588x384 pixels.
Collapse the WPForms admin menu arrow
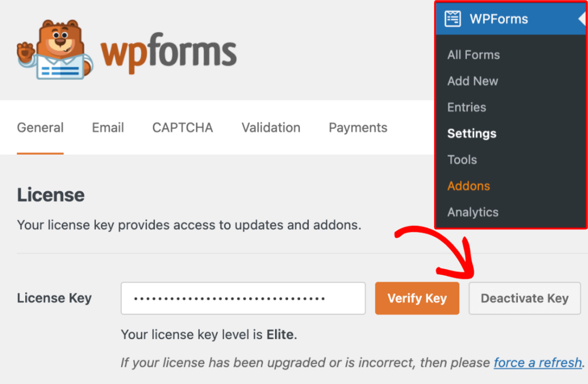(x=583, y=18)
